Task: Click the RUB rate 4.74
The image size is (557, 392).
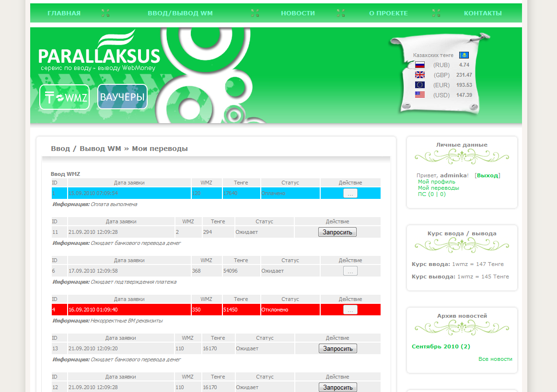Action: pyautogui.click(x=464, y=65)
